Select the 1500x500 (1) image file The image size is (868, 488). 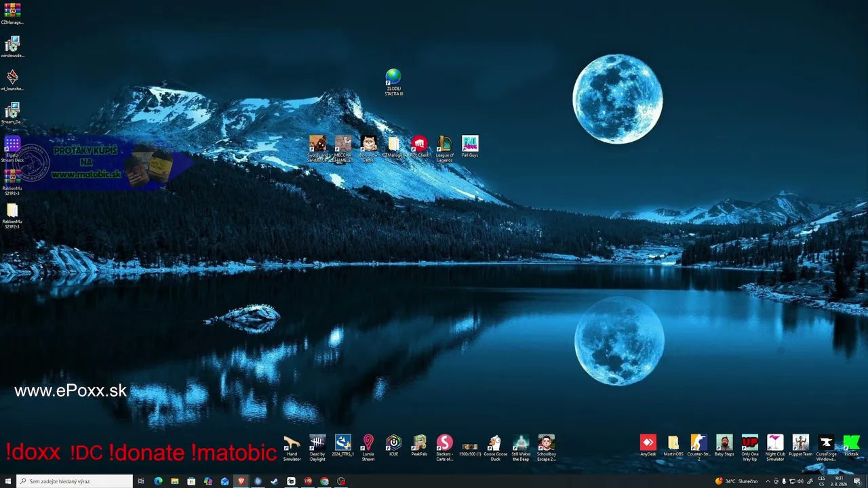coord(470,448)
